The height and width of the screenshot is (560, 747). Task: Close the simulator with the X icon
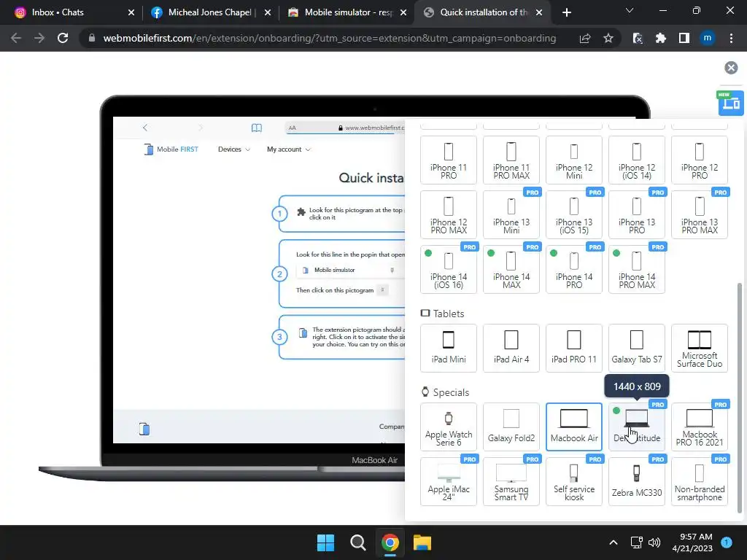pos(731,68)
